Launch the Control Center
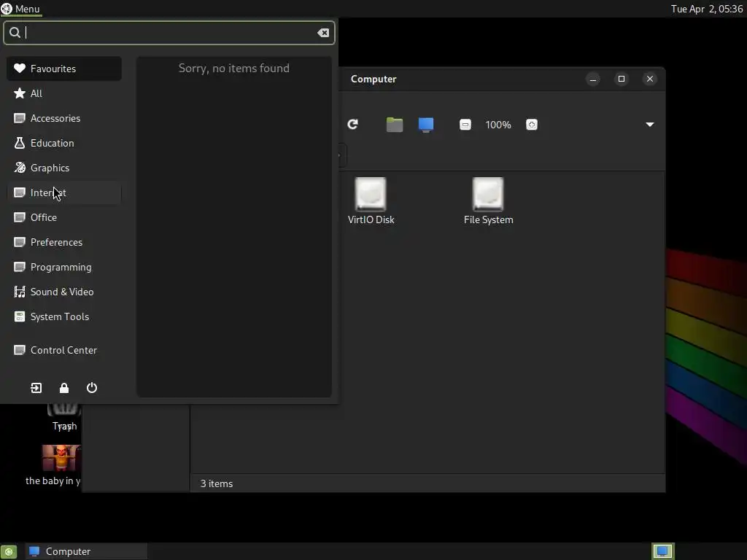This screenshot has height=560, width=747. pos(64,350)
